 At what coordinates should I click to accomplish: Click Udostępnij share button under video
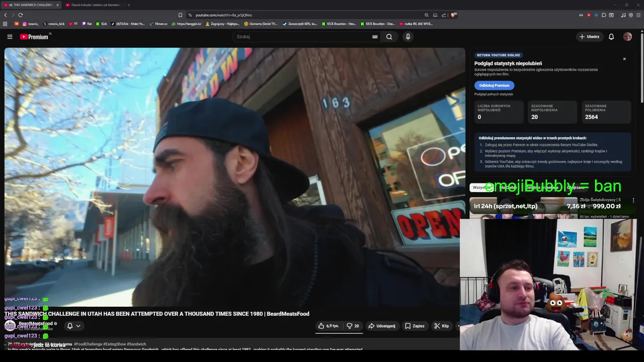tap(381, 326)
